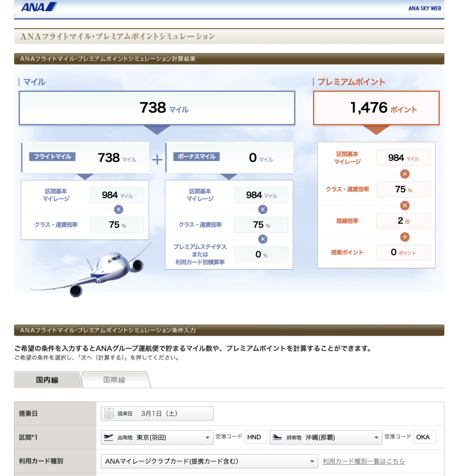Click the departure airplane icon beside 出発地
Viewport: 468px width, 476px height.
click(x=108, y=437)
